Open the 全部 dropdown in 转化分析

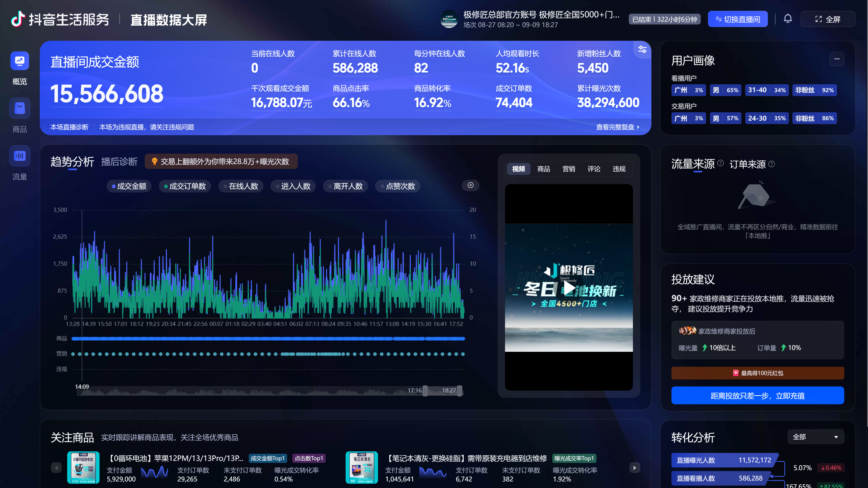point(815,437)
